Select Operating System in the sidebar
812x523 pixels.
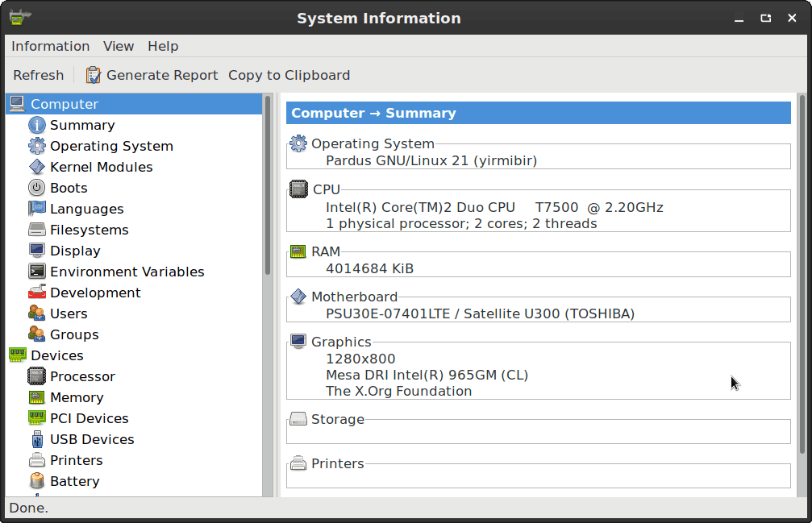(x=111, y=146)
